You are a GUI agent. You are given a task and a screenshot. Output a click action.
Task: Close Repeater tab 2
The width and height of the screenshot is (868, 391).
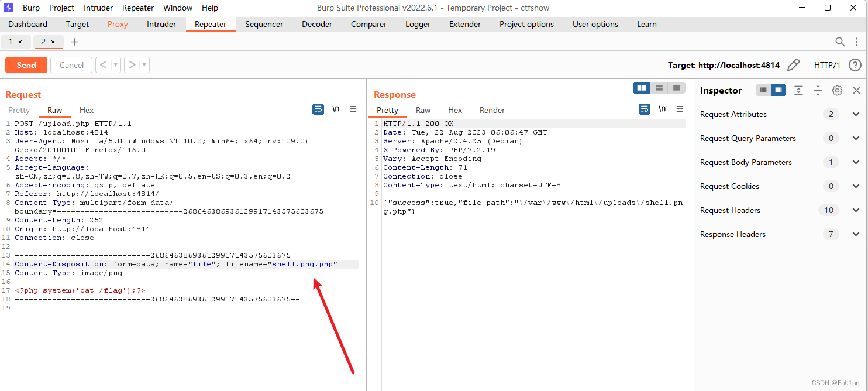click(x=53, y=42)
